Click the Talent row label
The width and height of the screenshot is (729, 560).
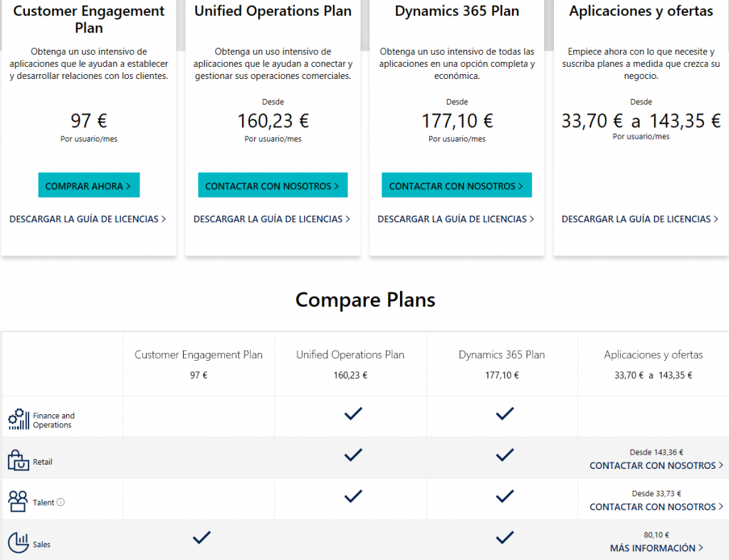(x=43, y=502)
